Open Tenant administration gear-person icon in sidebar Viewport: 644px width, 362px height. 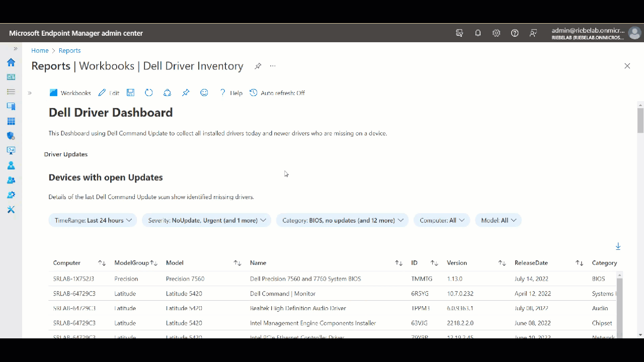[x=11, y=195]
